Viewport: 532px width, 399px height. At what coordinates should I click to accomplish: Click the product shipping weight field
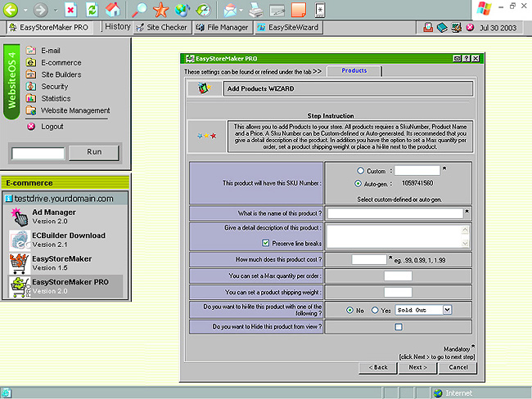[x=398, y=292]
